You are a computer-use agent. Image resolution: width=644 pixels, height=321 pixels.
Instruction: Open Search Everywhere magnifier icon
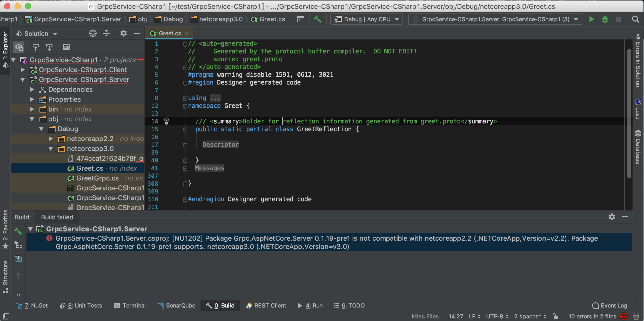point(635,19)
